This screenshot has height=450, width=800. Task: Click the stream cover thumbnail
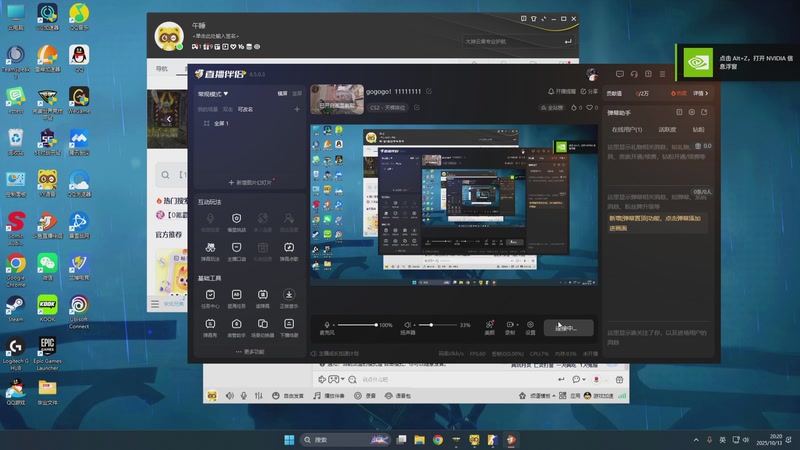[337, 99]
